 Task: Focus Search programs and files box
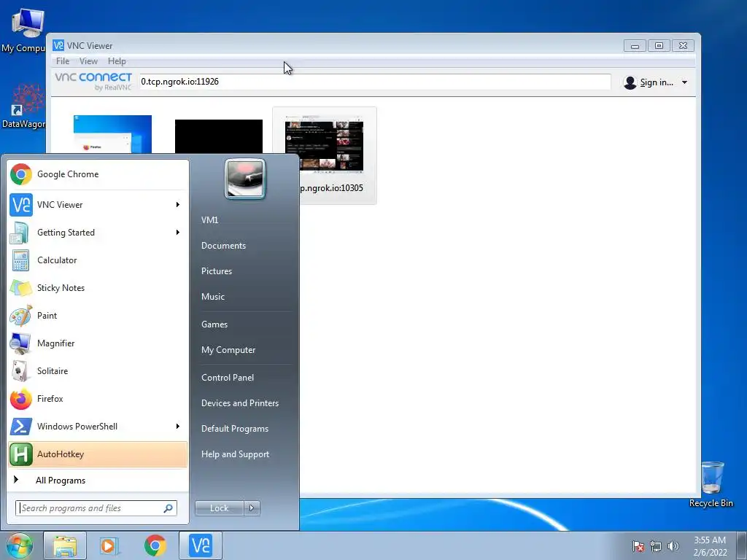point(96,508)
